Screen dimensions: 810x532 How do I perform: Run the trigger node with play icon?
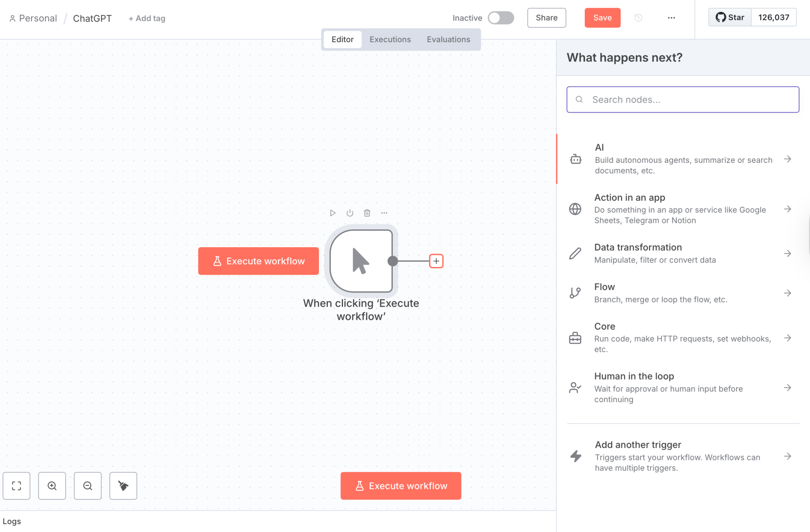tap(332, 213)
